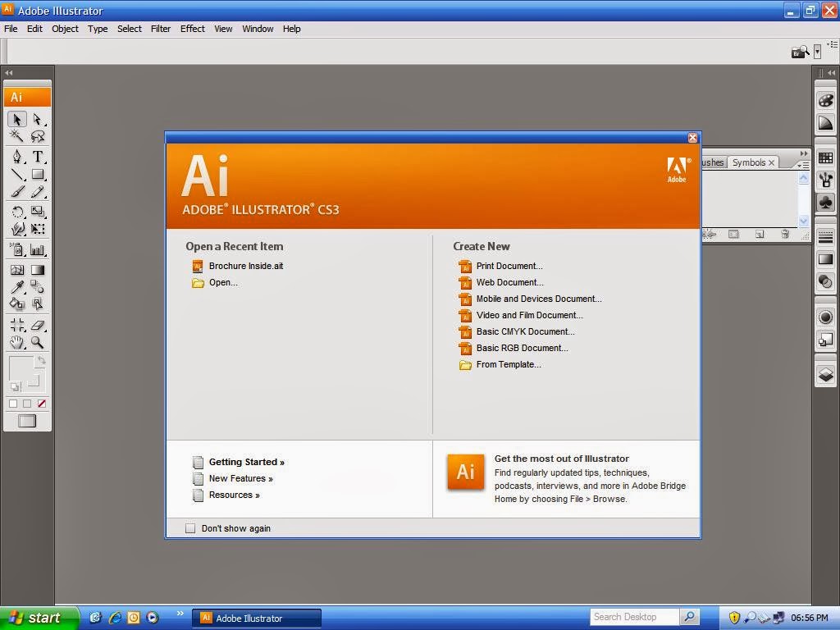Open the Symbols panel flyout menu

[804, 165]
